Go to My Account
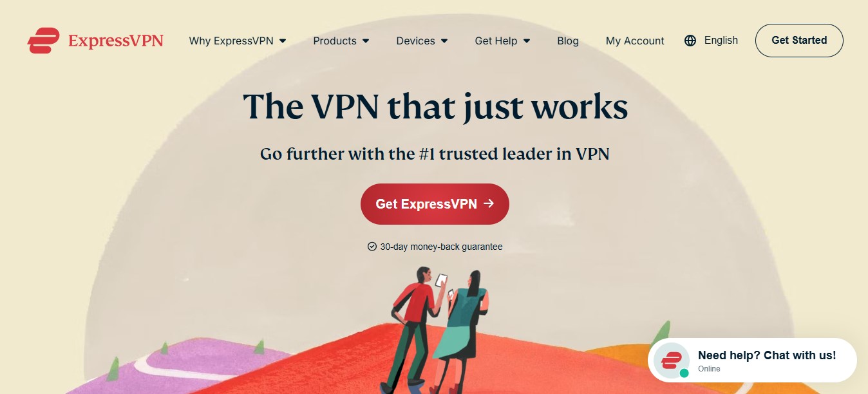The height and width of the screenshot is (394, 868). click(x=635, y=41)
